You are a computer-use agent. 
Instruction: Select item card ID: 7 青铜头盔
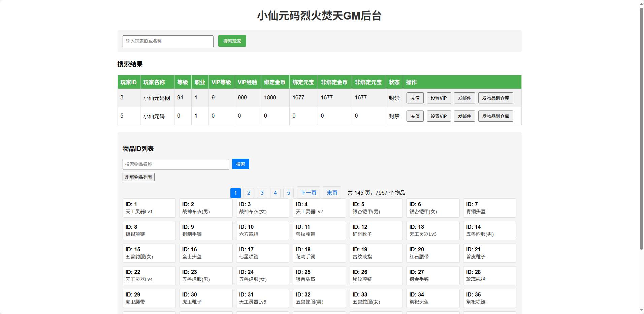click(490, 208)
